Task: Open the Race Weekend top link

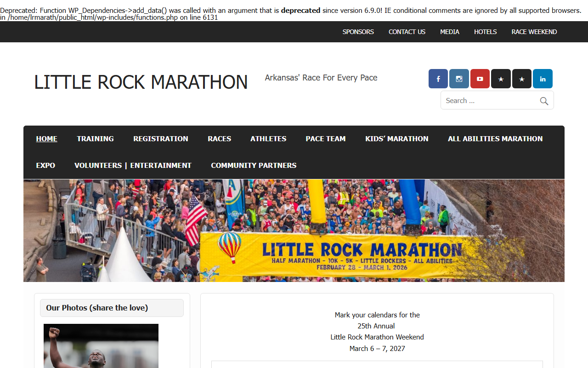Action: click(534, 32)
